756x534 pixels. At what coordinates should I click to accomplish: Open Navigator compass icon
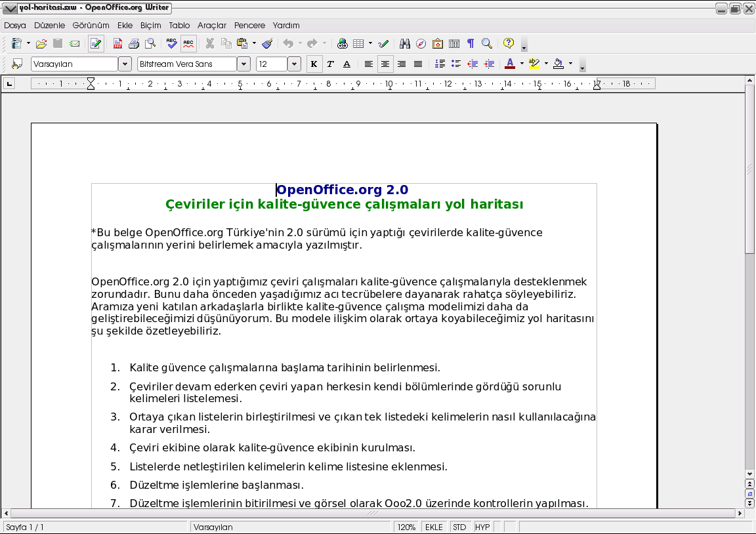(421, 43)
